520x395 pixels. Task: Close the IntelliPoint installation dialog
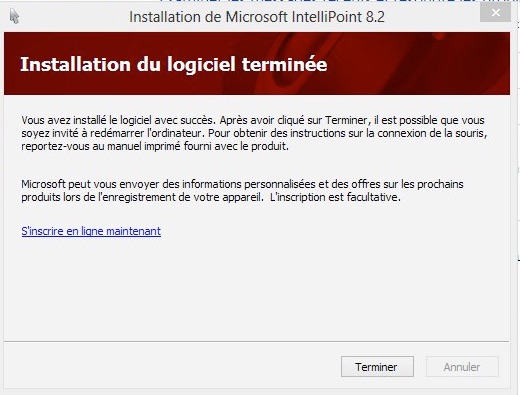click(495, 13)
